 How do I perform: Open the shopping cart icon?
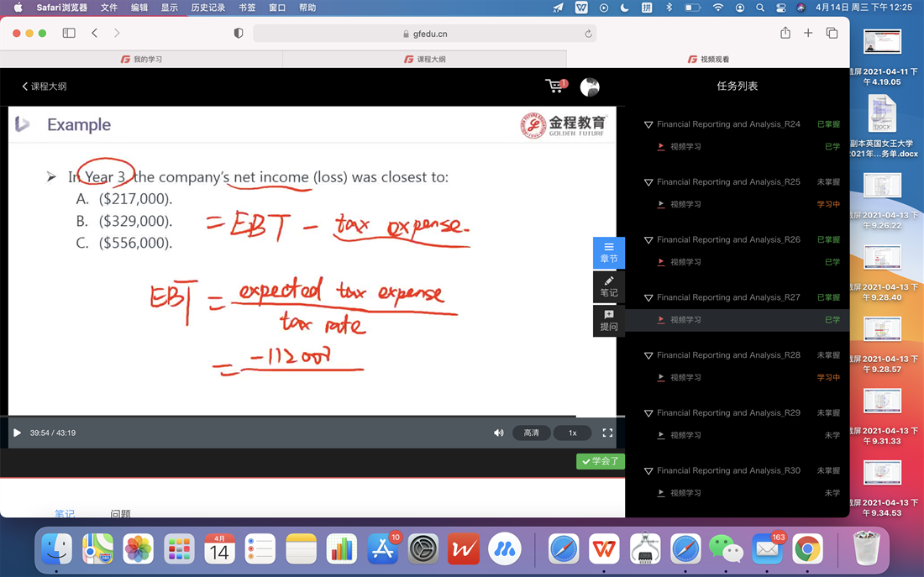[556, 86]
